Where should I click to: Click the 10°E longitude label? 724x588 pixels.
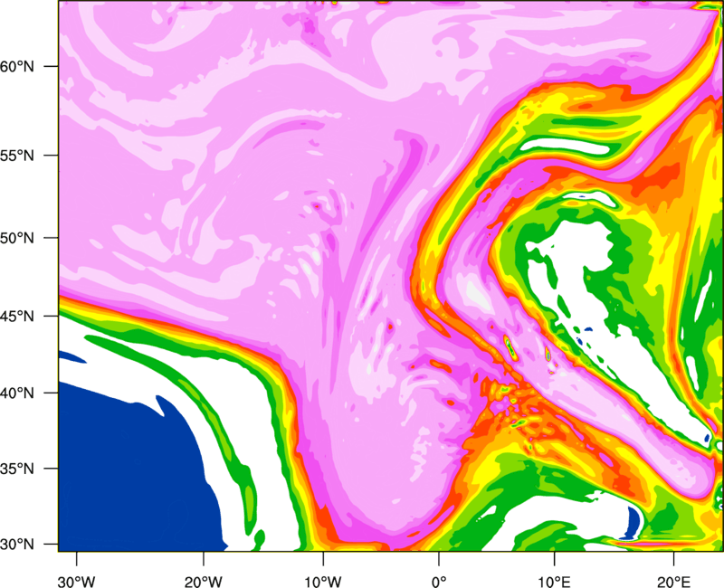point(554,582)
